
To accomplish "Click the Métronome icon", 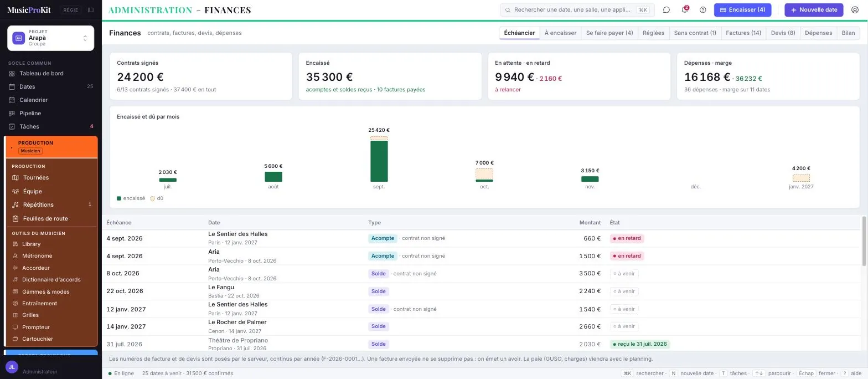I will [x=15, y=256].
